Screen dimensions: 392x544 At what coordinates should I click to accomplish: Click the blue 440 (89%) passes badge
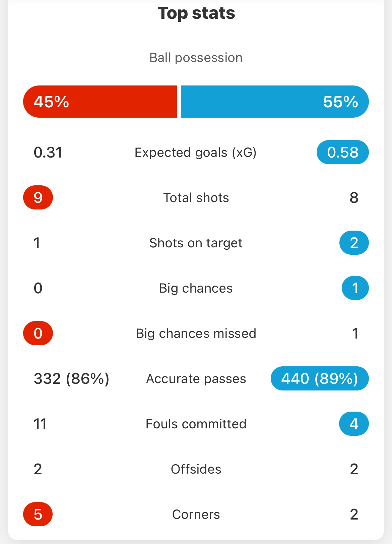click(320, 378)
